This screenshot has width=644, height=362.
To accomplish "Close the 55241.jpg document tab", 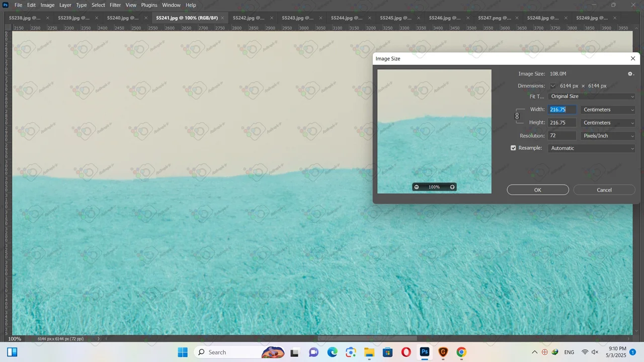I will 223,18.
